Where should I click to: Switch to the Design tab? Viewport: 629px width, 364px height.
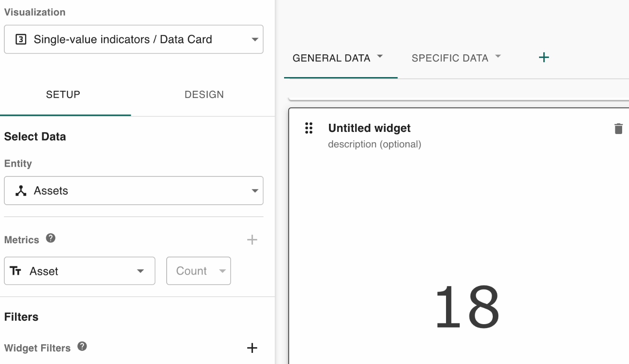point(204,95)
